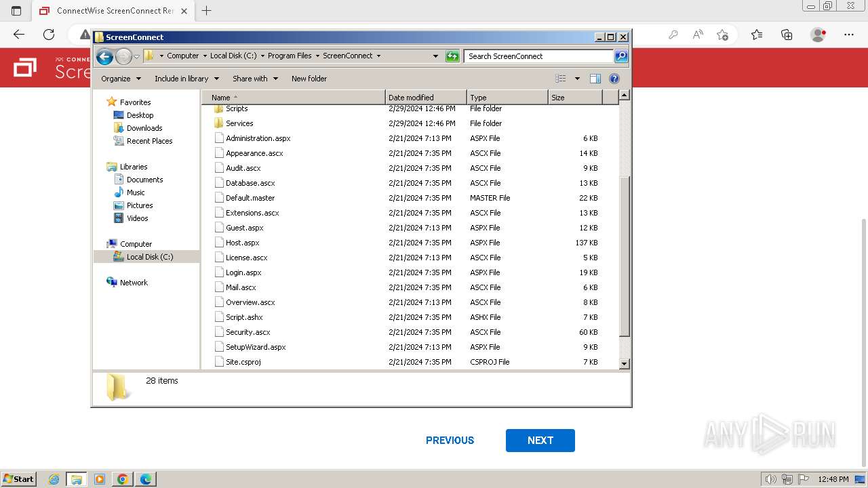Select Administration.aspx file
868x488 pixels.
258,138
